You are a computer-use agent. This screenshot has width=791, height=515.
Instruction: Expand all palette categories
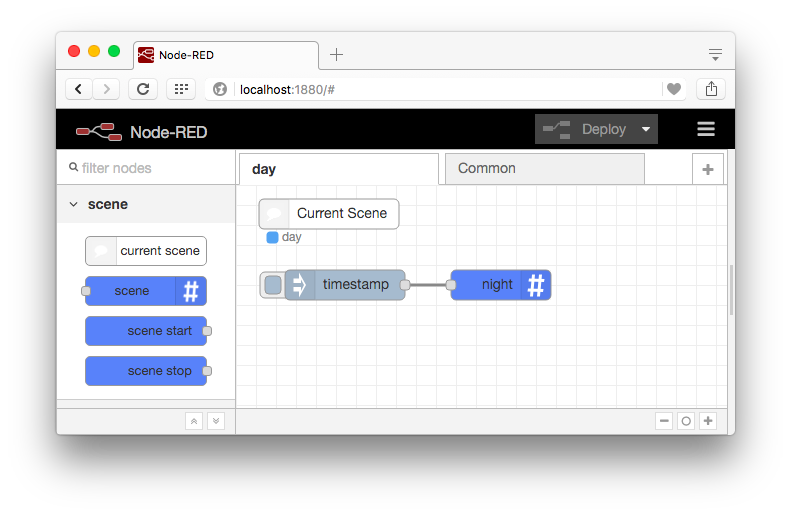[216, 421]
